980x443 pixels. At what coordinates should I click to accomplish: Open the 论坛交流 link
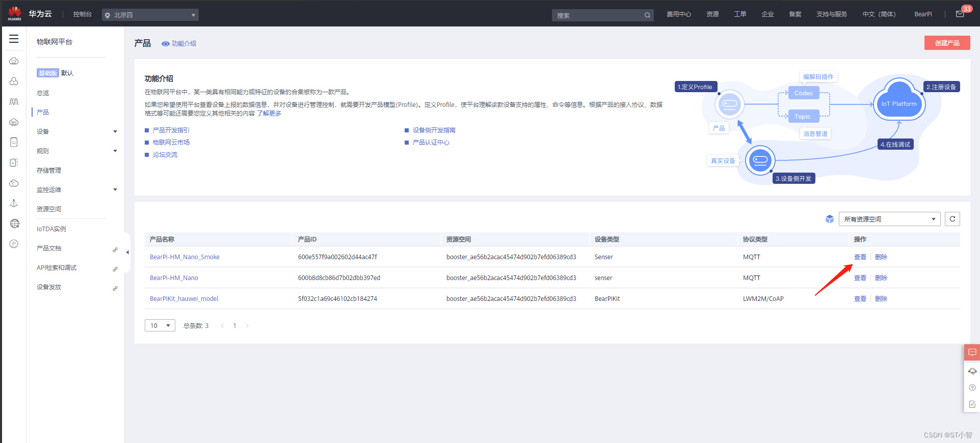pyautogui.click(x=165, y=155)
